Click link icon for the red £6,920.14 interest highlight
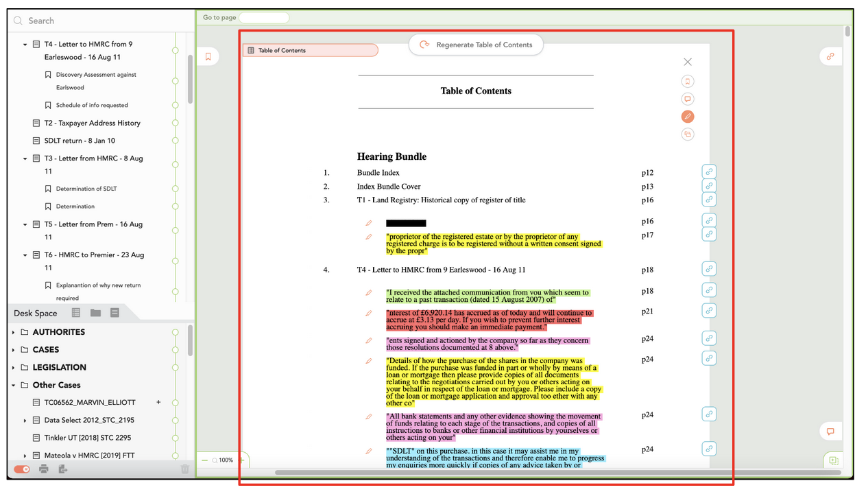The height and width of the screenshot is (494, 868). [709, 311]
